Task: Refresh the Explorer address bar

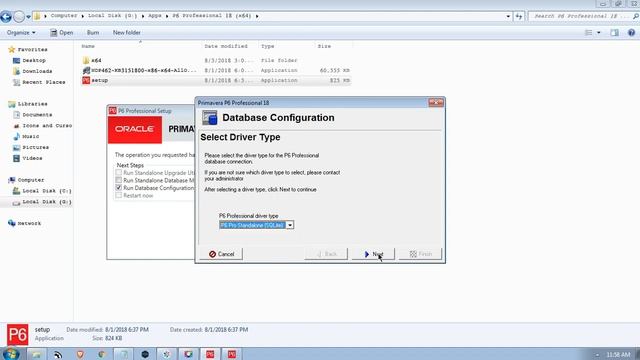Action: click(519, 16)
